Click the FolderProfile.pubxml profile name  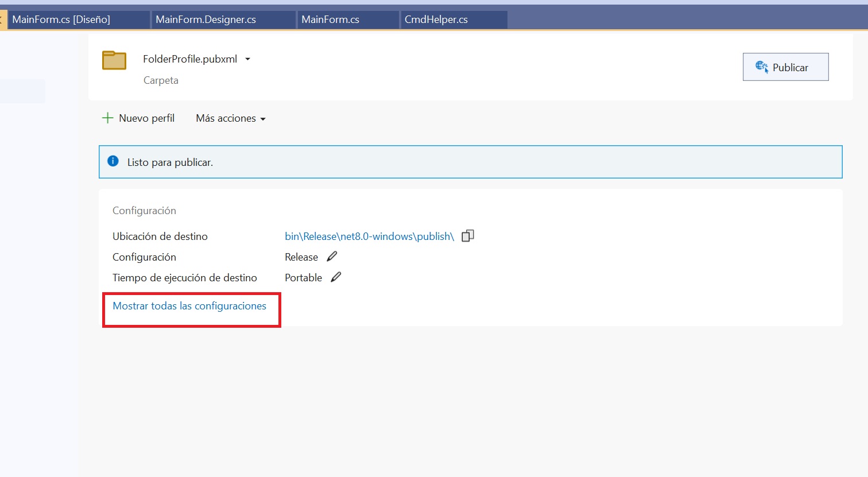tap(190, 59)
